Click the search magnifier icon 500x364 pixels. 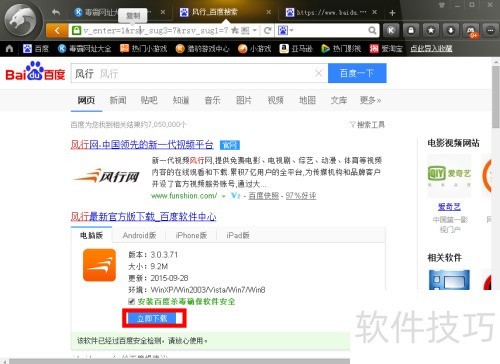[x=372, y=31]
